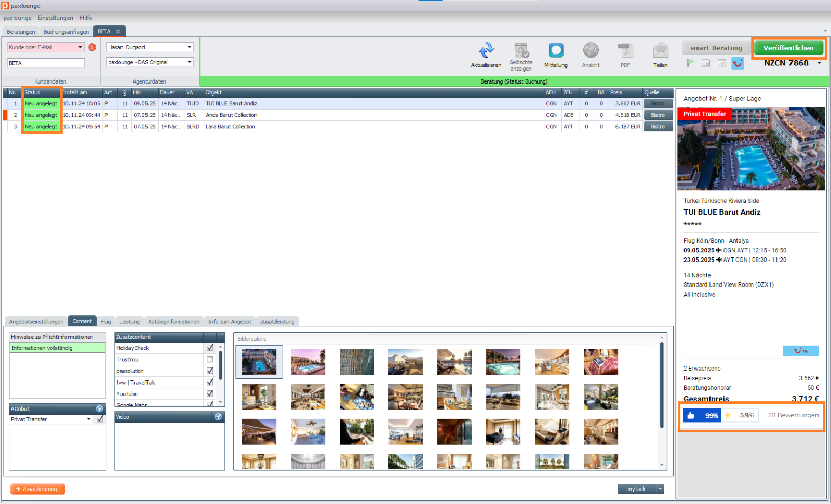Click the blue TUI smile icon in toolbar
This screenshot has width=831, height=504.
[x=738, y=63]
